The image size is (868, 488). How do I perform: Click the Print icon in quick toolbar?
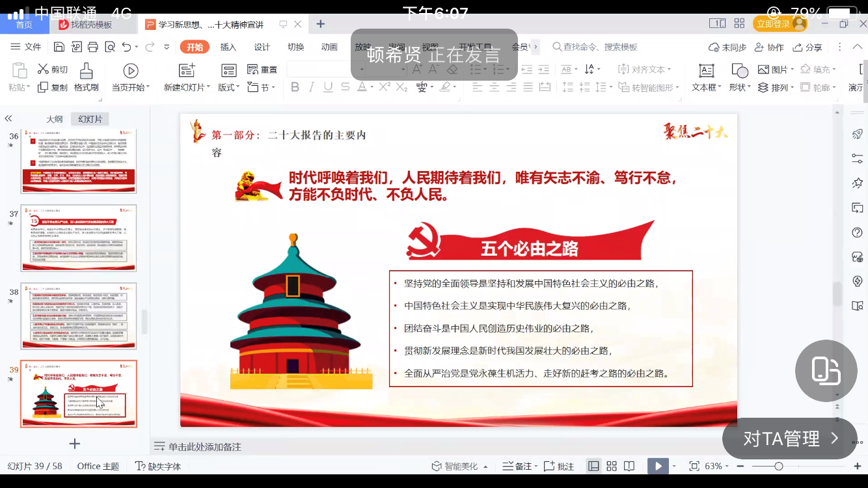point(93,47)
